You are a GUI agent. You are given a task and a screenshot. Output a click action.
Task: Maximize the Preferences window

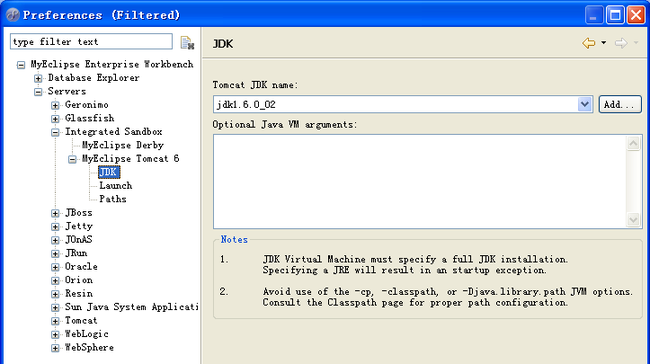615,15
